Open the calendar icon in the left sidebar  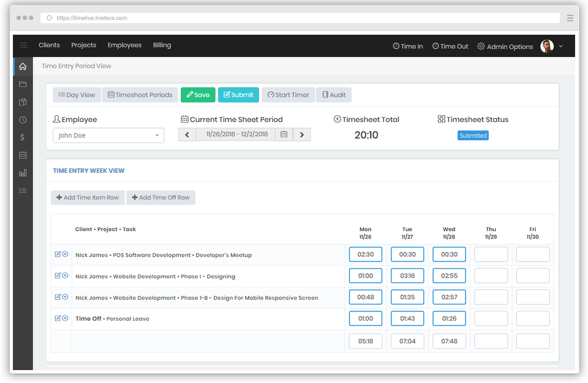(x=23, y=156)
